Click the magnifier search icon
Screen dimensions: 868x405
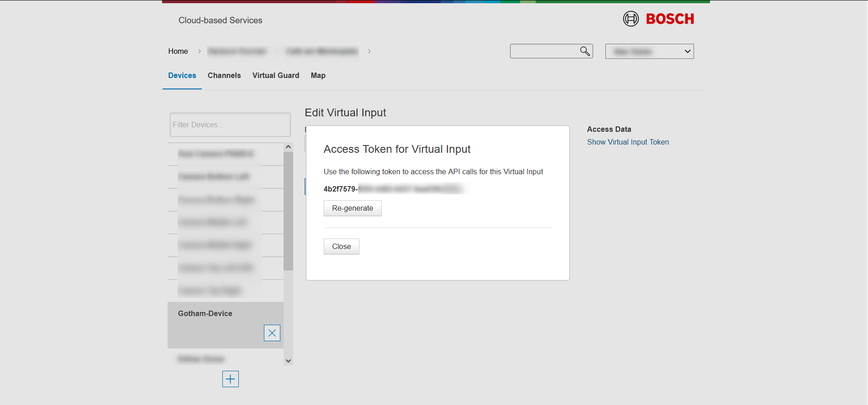tap(584, 51)
